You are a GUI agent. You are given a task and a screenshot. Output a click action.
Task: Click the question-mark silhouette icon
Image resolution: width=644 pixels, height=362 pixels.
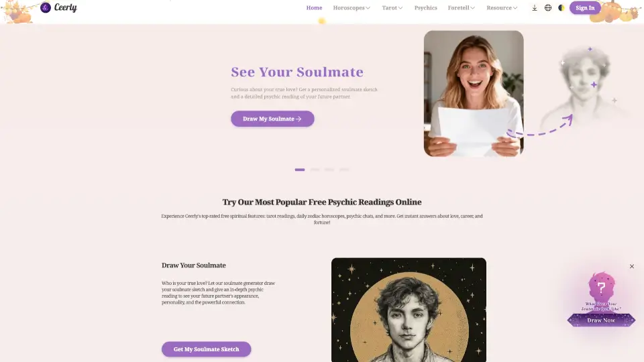601,286
